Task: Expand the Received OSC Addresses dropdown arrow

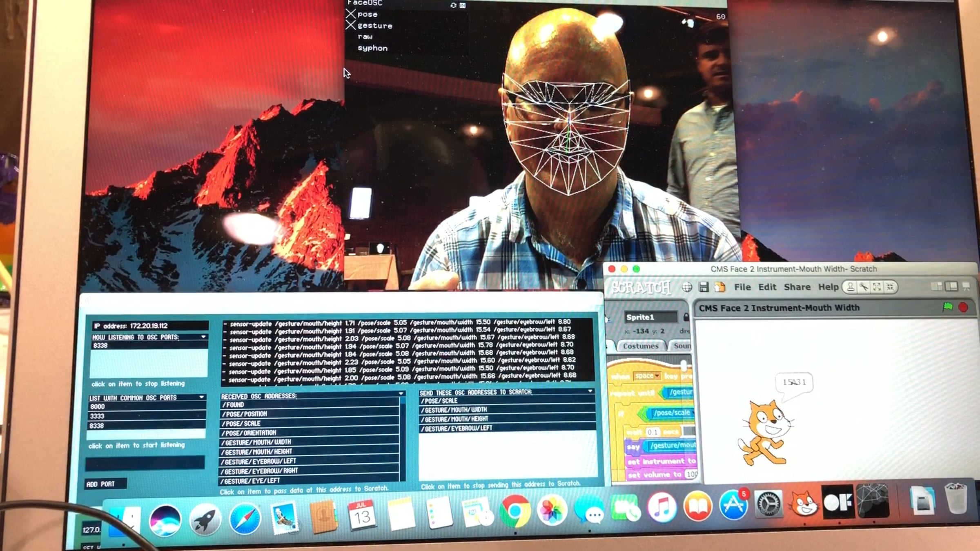Action: tap(401, 394)
